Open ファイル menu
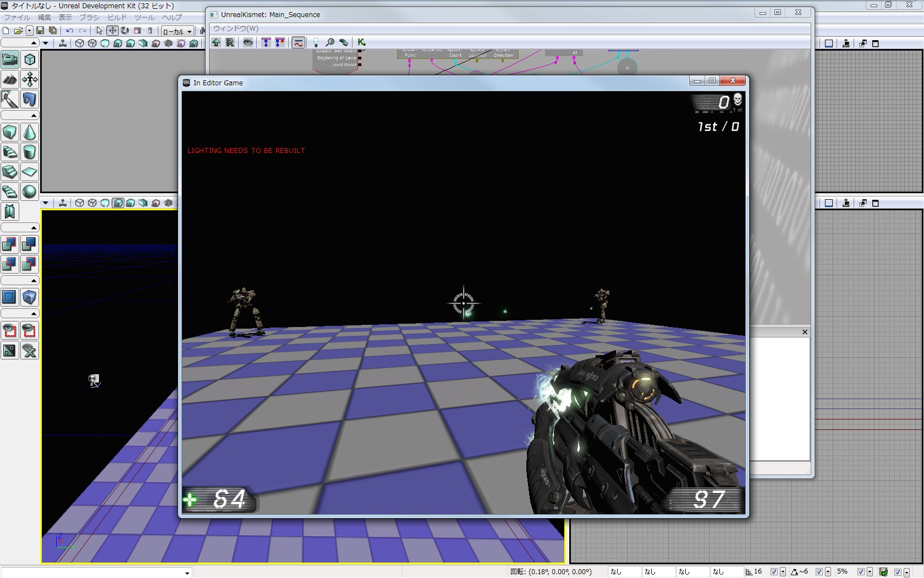 click(x=17, y=18)
